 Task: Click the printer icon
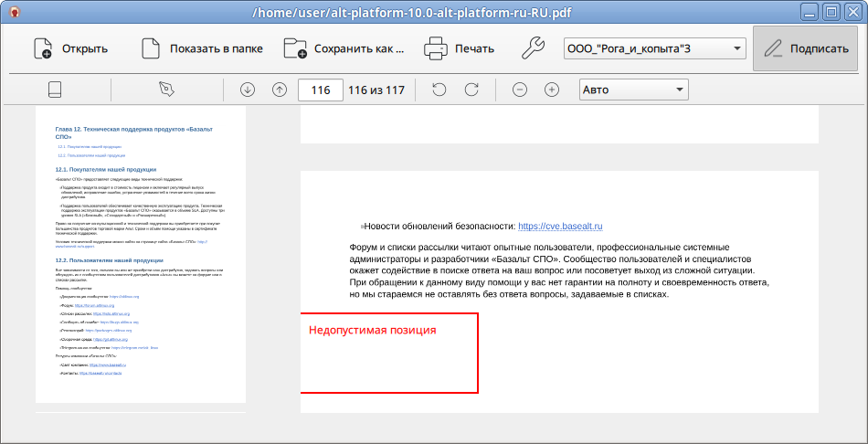coord(435,48)
